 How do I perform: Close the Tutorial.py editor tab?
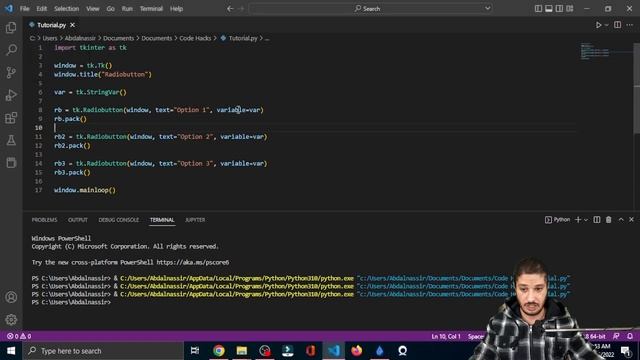tap(72, 25)
